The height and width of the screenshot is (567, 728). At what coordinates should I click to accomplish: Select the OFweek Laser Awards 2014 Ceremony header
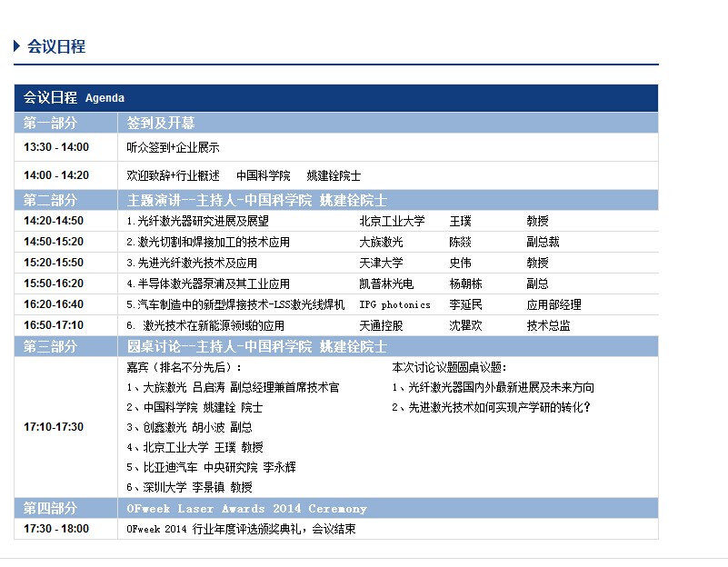247,508
